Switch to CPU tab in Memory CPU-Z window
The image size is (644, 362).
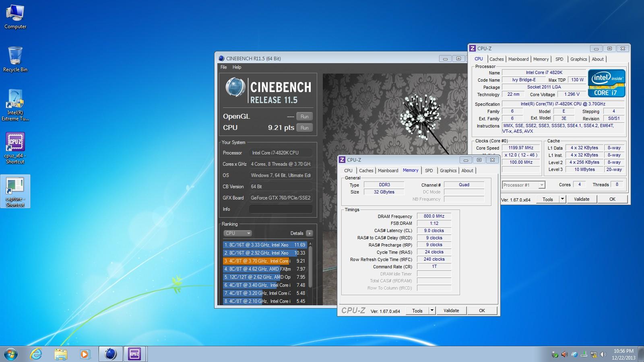click(348, 171)
